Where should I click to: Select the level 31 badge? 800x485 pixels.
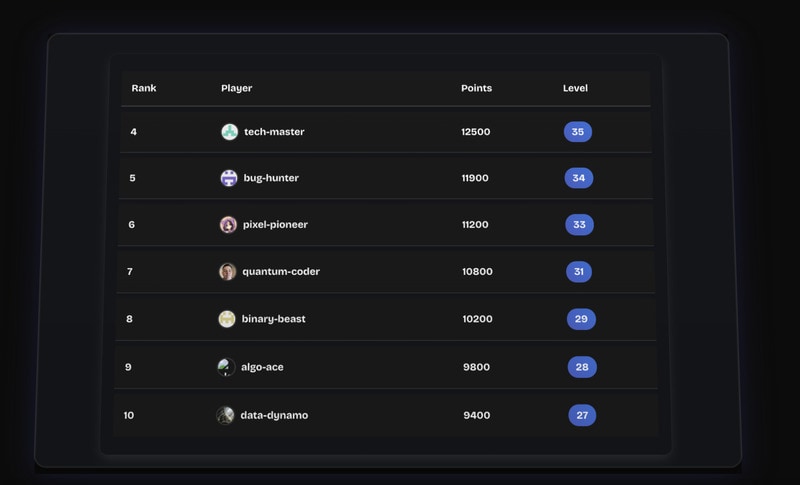click(579, 272)
